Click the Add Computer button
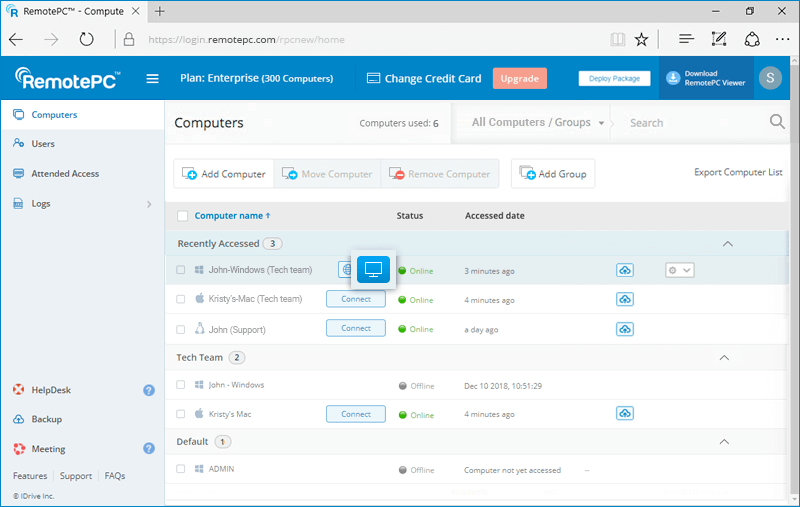The image size is (800, 507). tap(223, 174)
